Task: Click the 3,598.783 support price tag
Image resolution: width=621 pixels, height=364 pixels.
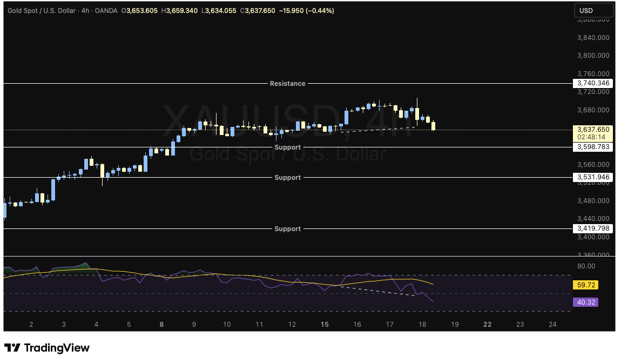Action: [x=593, y=147]
